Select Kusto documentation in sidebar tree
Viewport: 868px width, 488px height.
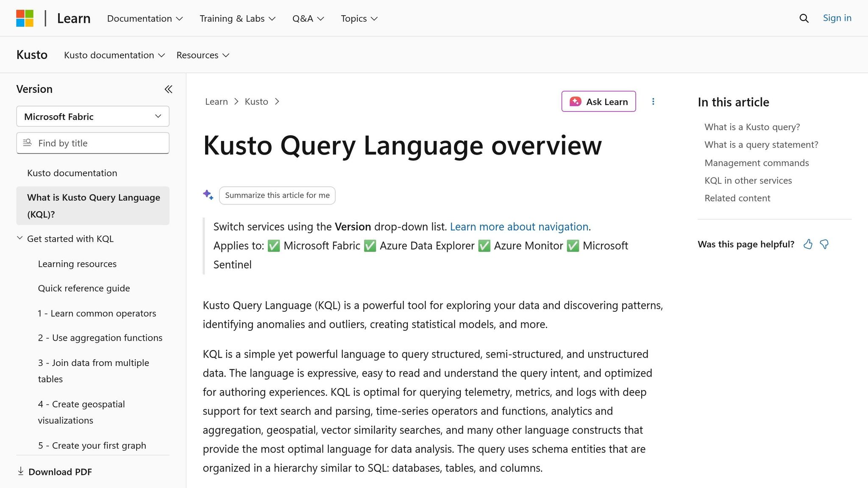pyautogui.click(x=72, y=173)
